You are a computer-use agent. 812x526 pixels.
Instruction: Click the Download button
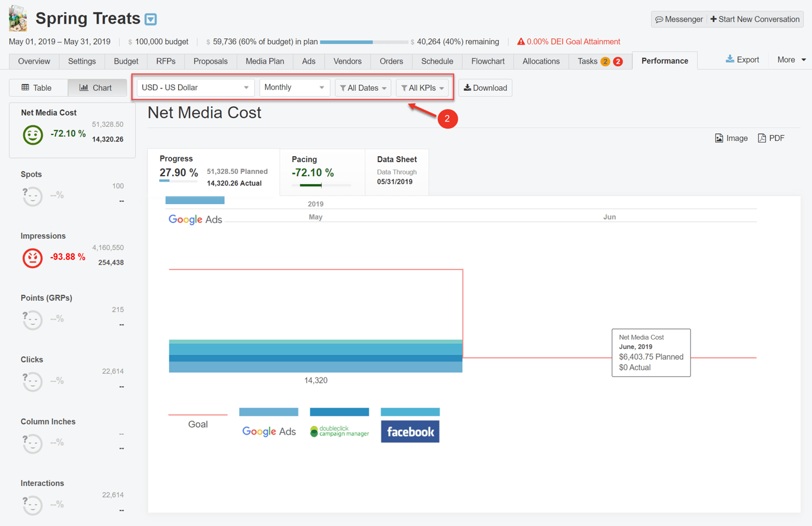(x=485, y=87)
